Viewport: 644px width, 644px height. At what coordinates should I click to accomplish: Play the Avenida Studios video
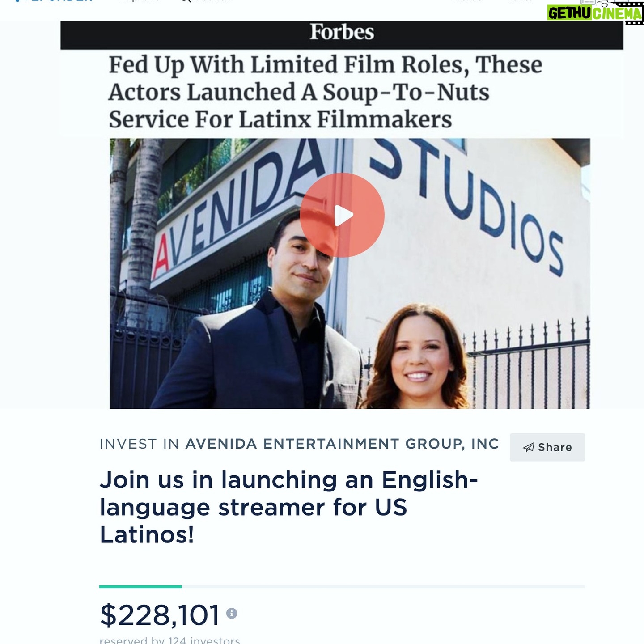(x=342, y=215)
